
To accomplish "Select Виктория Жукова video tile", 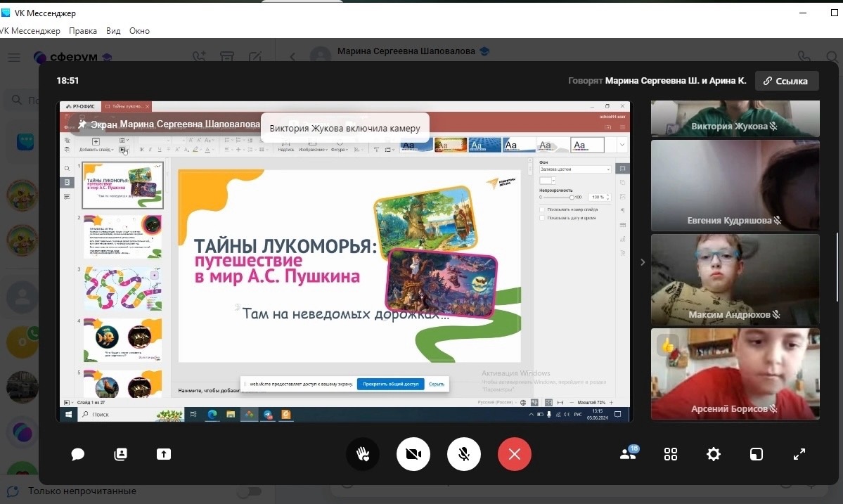I will (735, 119).
